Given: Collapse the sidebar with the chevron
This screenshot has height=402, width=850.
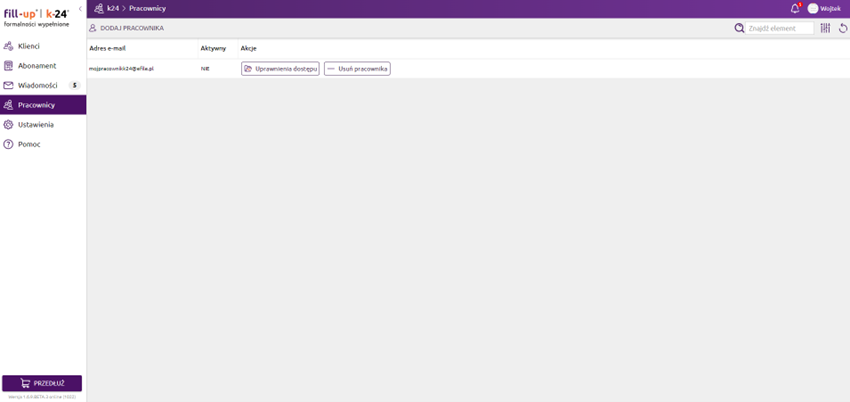Looking at the screenshot, I should [80, 8].
